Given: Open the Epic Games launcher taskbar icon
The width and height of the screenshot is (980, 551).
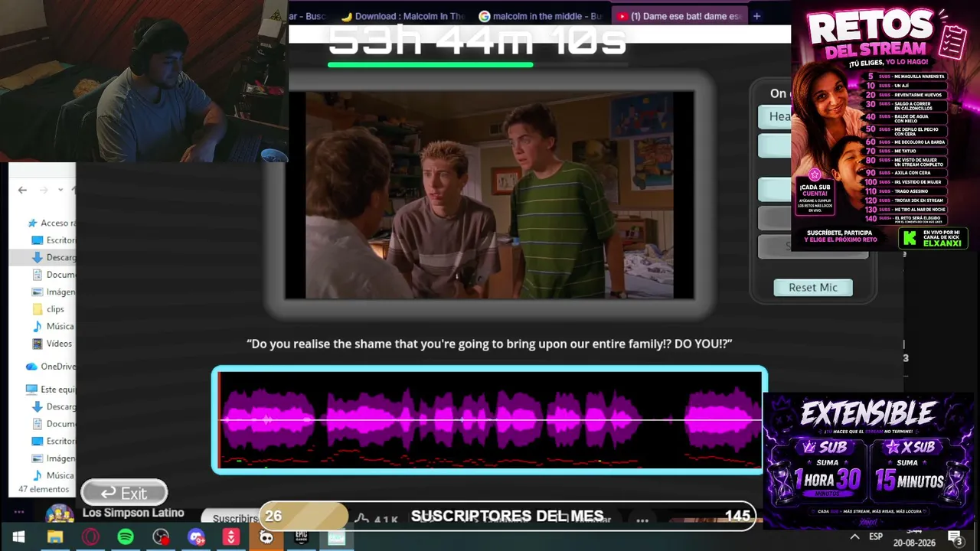Looking at the screenshot, I should click(x=301, y=537).
